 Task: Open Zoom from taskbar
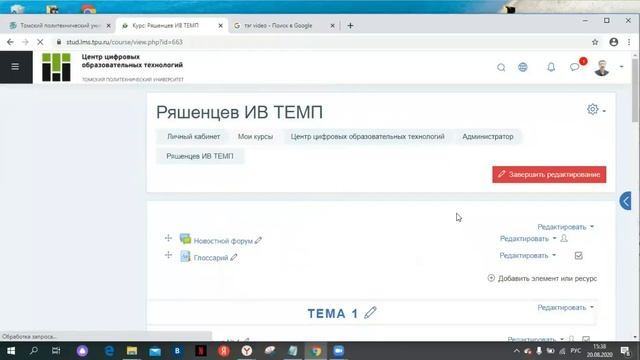click(338, 351)
